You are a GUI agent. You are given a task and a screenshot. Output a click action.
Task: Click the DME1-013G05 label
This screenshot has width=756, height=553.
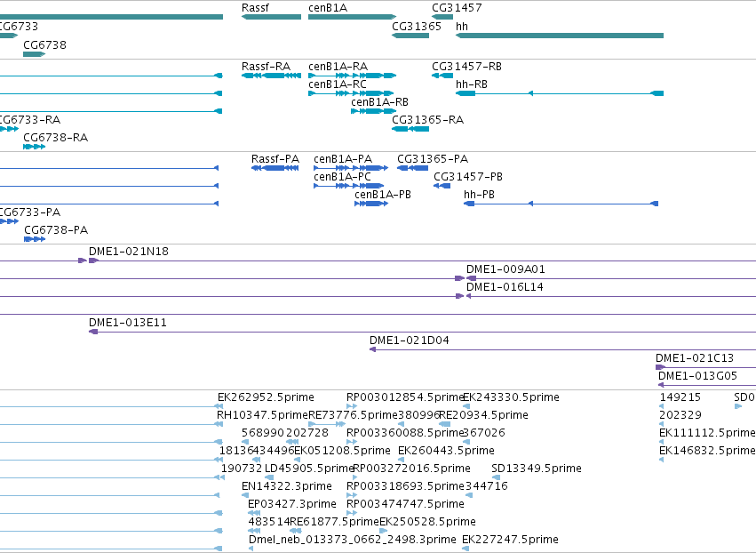(x=697, y=376)
